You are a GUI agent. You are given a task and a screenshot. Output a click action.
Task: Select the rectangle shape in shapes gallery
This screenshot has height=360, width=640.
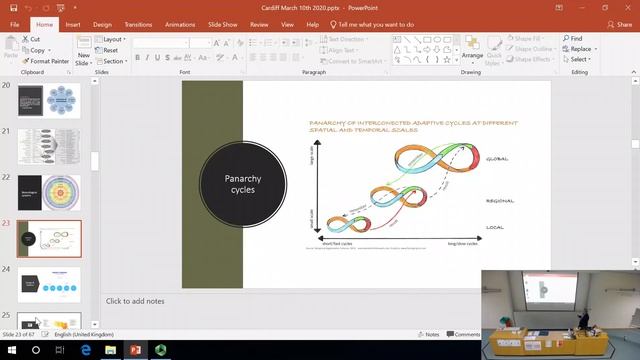coord(427,40)
